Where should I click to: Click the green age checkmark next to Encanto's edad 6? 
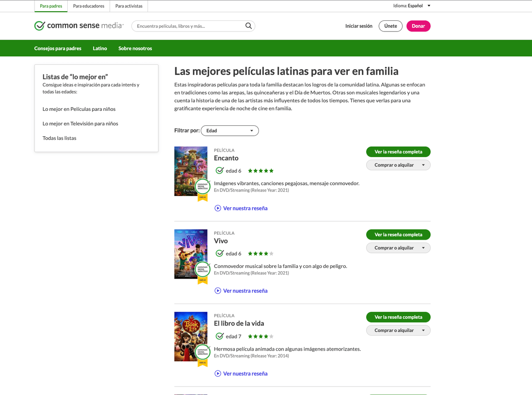[x=219, y=170]
